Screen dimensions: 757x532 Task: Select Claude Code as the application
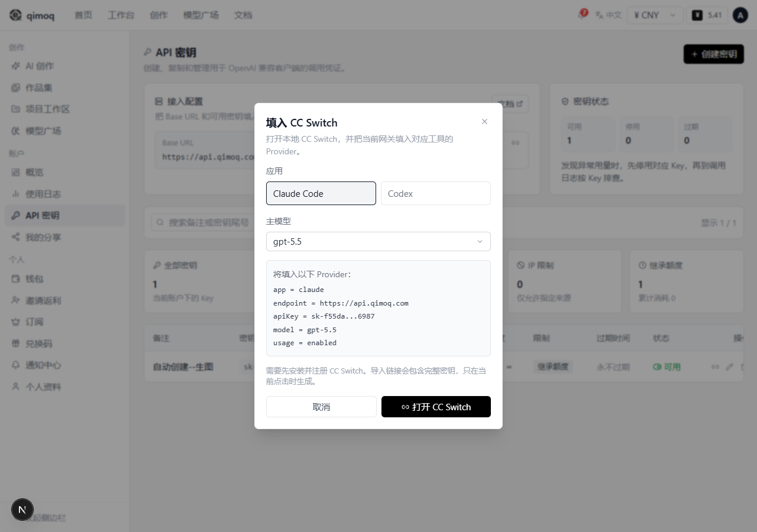321,193
